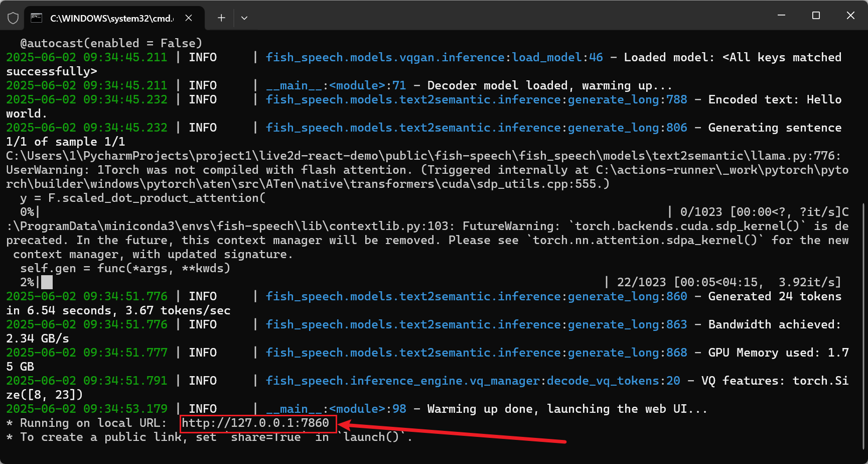868x464 pixels.
Task: Click the timestamp 2025-06-02 09:34:53.179
Action: [x=87, y=409]
